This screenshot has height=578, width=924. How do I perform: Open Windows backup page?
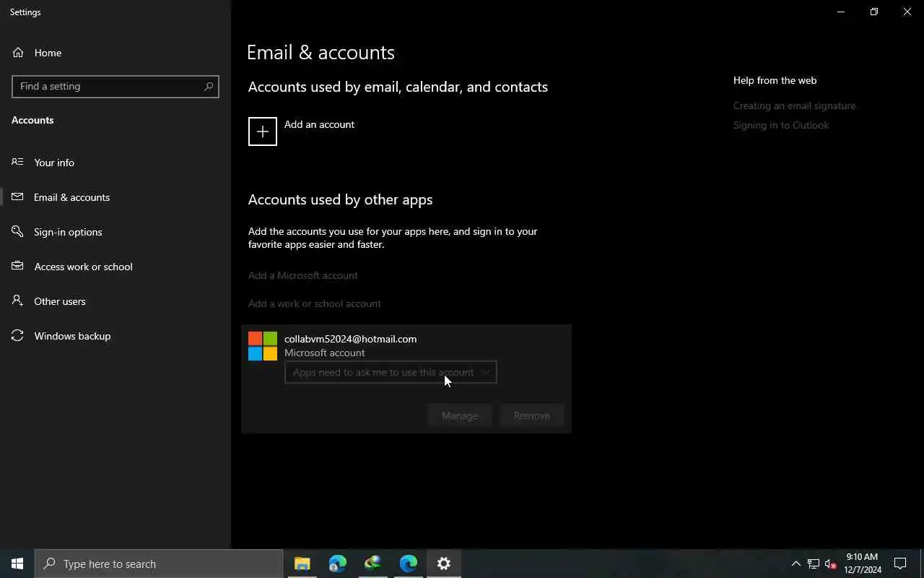[115, 335]
